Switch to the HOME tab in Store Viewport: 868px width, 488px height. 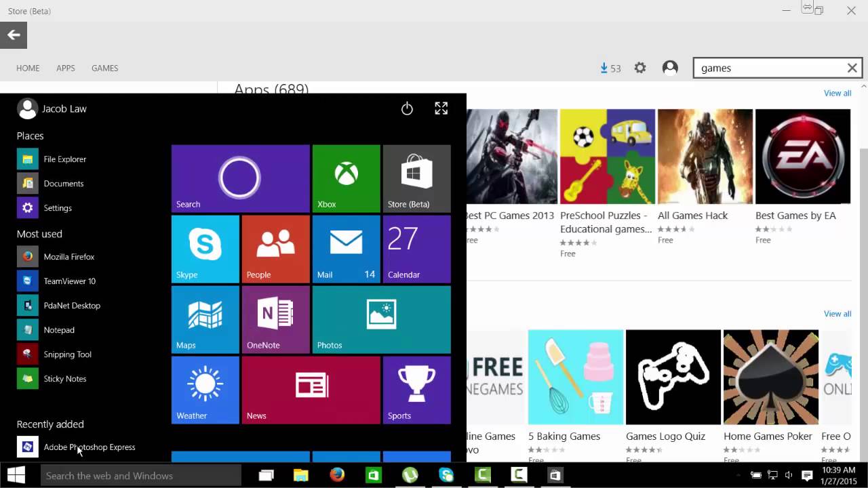(28, 68)
